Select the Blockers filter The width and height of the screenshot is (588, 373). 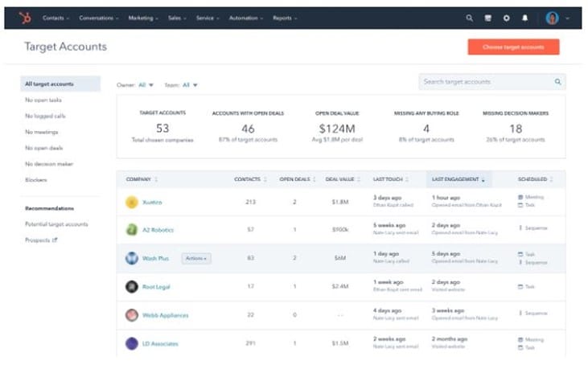click(36, 180)
